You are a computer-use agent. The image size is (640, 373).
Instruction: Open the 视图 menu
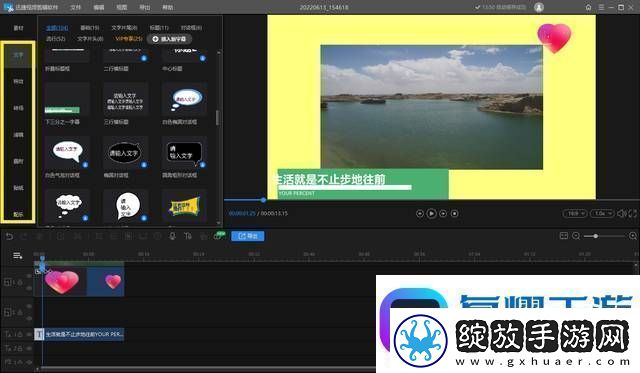point(122,7)
